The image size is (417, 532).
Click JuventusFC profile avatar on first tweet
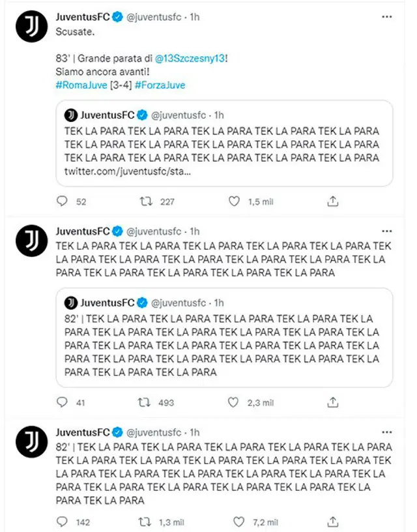(32, 27)
